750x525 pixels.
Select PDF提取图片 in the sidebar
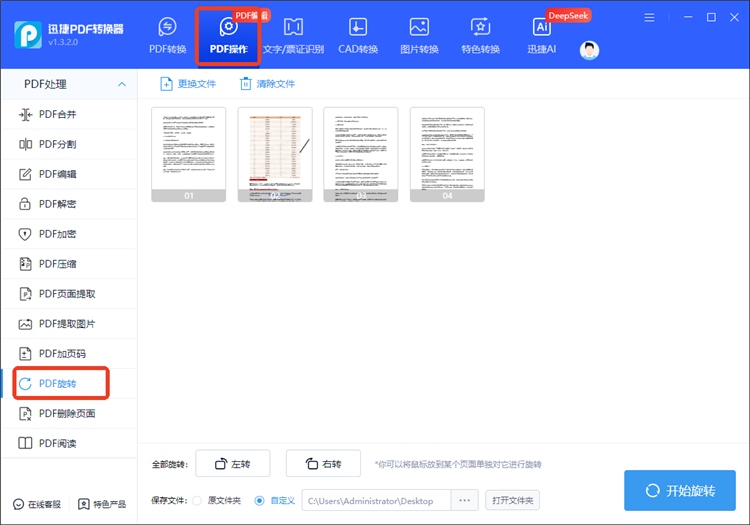tap(69, 324)
